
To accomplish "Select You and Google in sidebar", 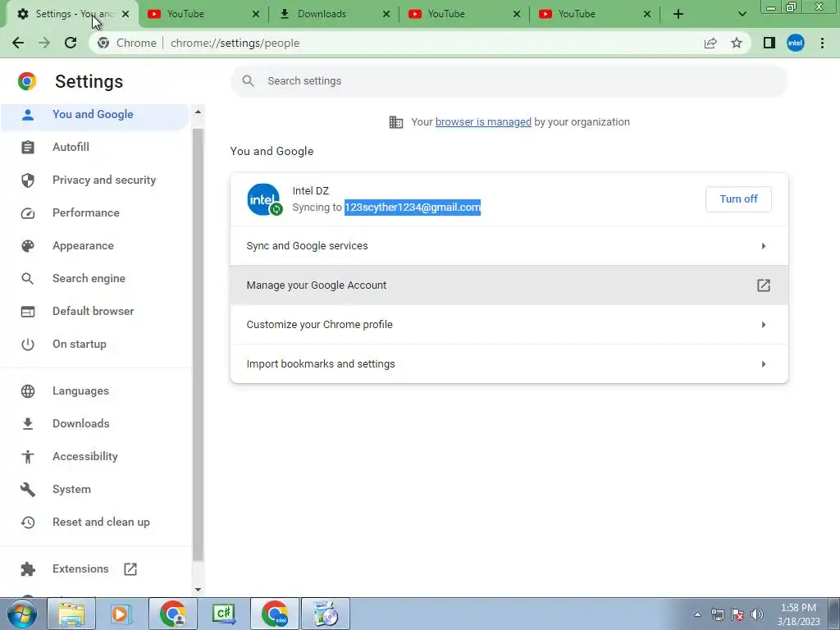I will 95,114.
